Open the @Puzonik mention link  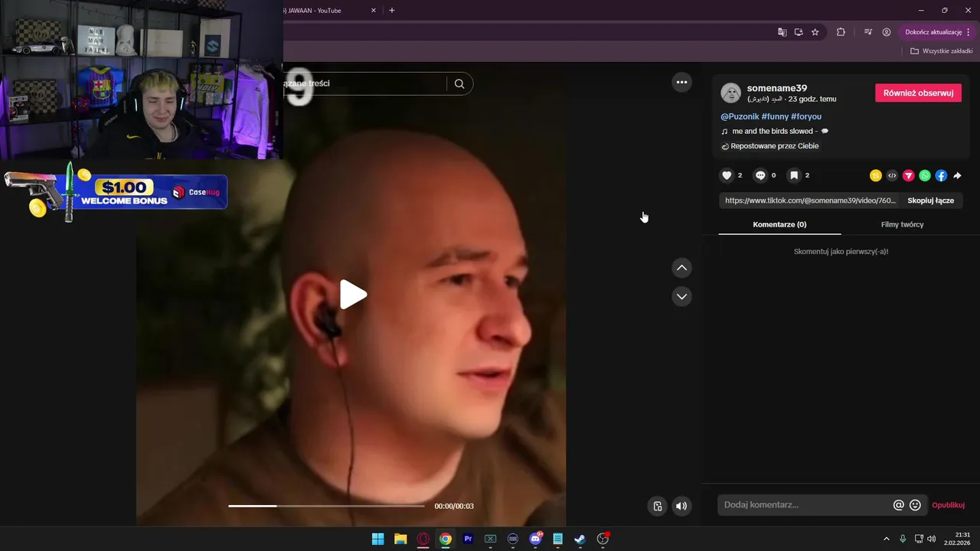tap(740, 116)
